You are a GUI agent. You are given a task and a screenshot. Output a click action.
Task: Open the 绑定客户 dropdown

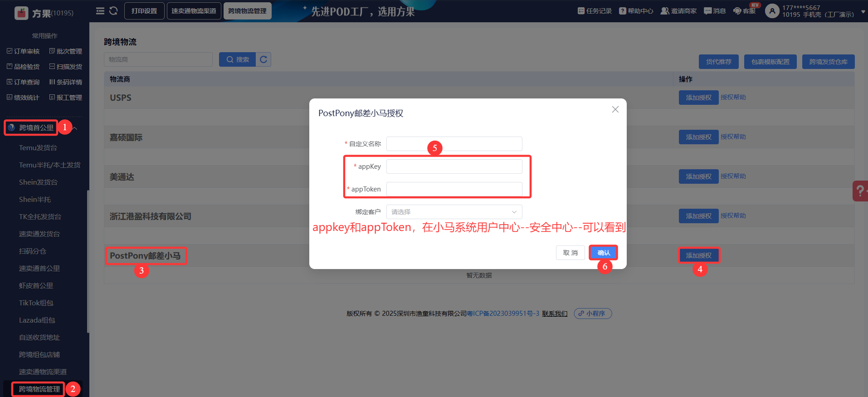pos(454,212)
